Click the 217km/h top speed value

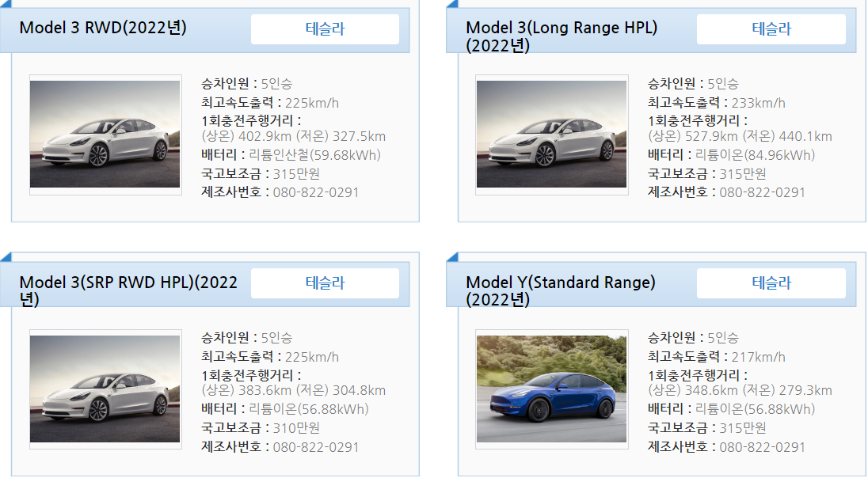(758, 358)
